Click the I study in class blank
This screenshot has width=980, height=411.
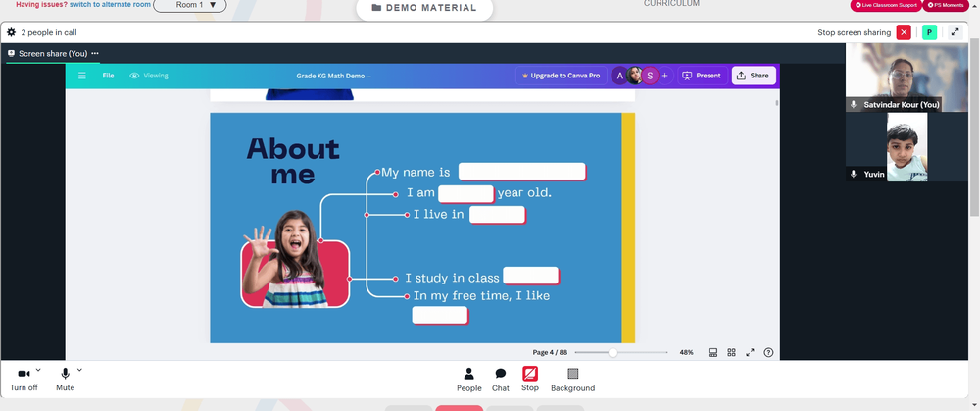tap(530, 276)
